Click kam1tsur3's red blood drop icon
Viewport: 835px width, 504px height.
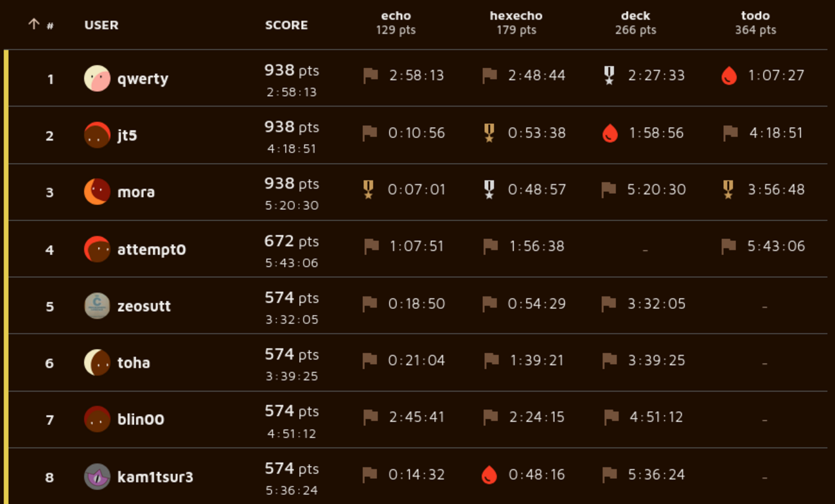click(x=489, y=475)
